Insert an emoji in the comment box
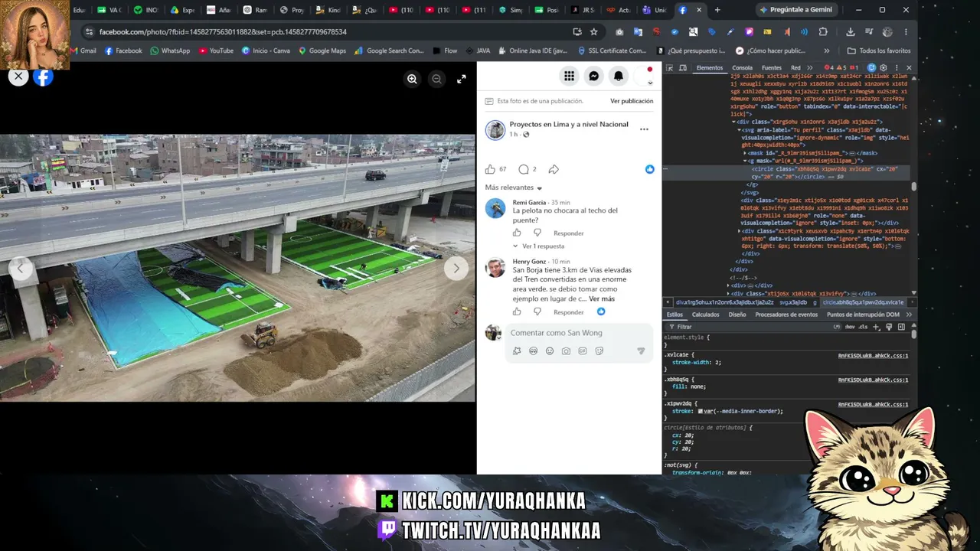Viewport: 980px width, 551px height. click(x=550, y=351)
